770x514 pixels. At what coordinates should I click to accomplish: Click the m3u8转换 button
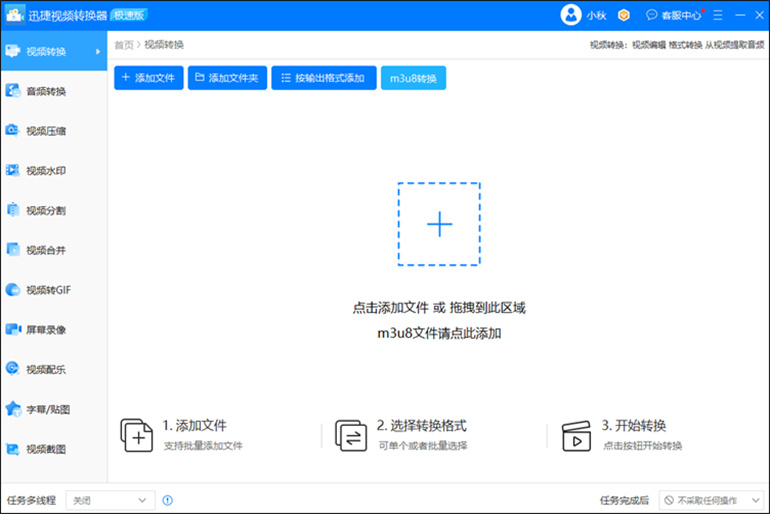tap(413, 78)
